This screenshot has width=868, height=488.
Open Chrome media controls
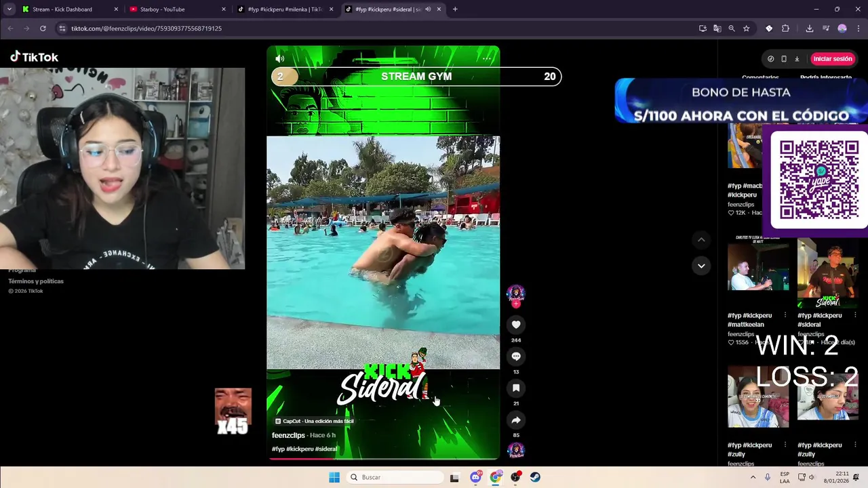coord(826,28)
